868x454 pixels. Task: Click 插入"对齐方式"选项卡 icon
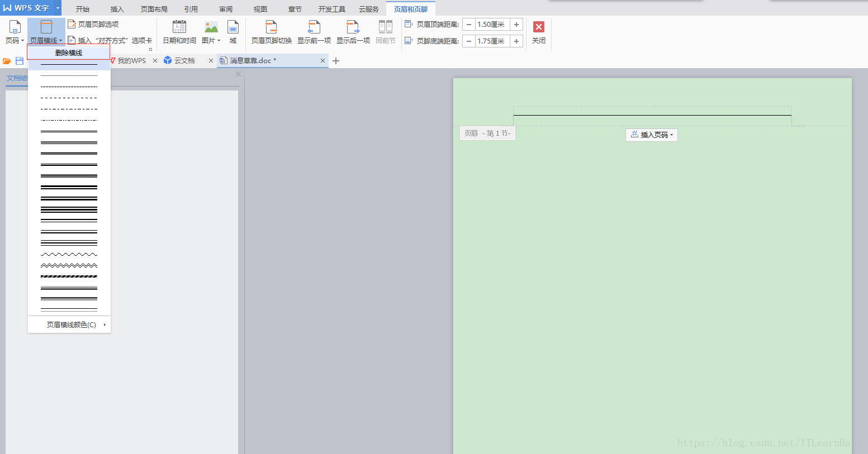point(72,40)
